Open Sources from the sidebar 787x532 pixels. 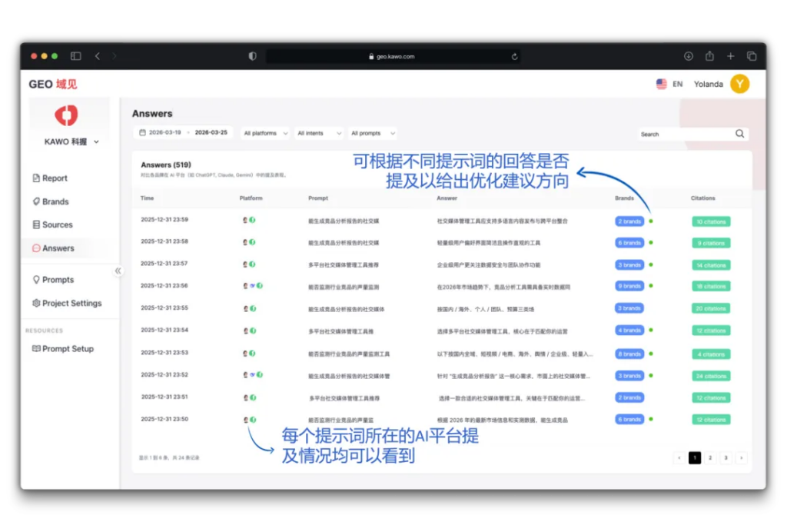37,224
